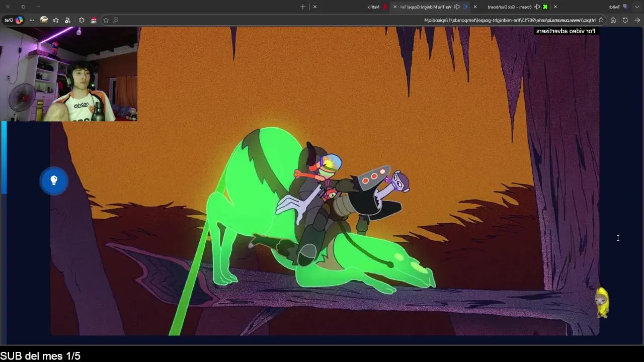Close the Twitch tab
The image size is (644, 362).
[555, 7]
